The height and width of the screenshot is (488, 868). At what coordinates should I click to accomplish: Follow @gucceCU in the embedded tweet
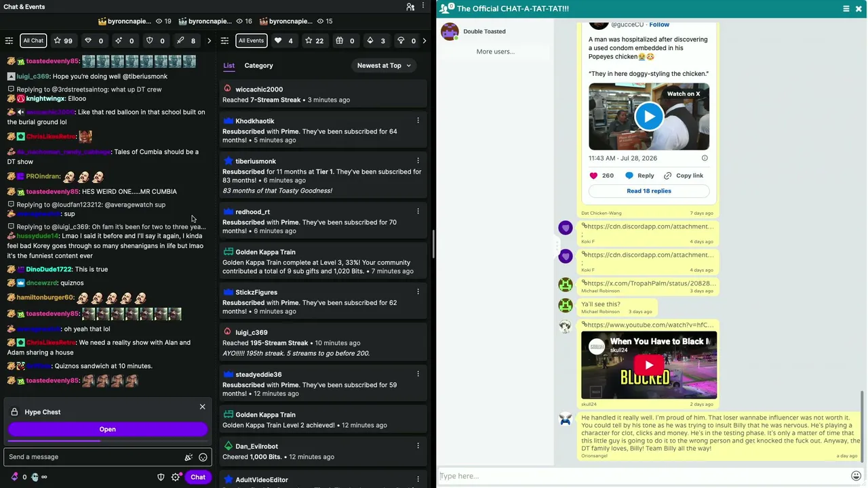click(659, 24)
